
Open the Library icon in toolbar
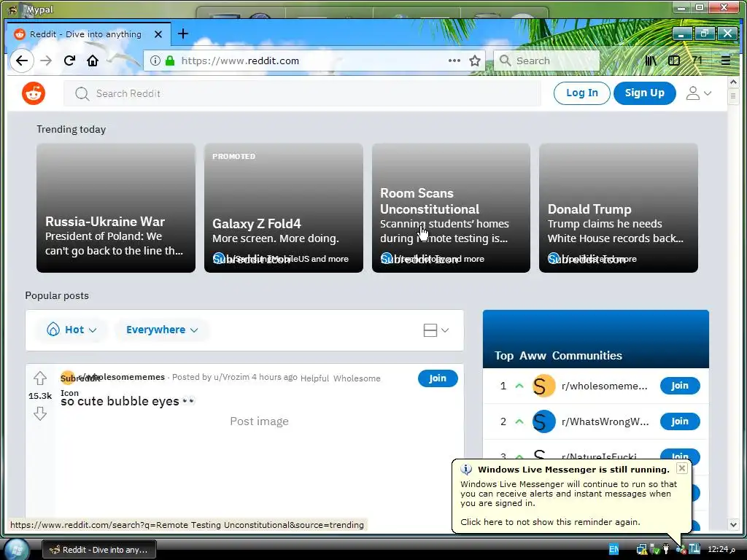(x=650, y=61)
